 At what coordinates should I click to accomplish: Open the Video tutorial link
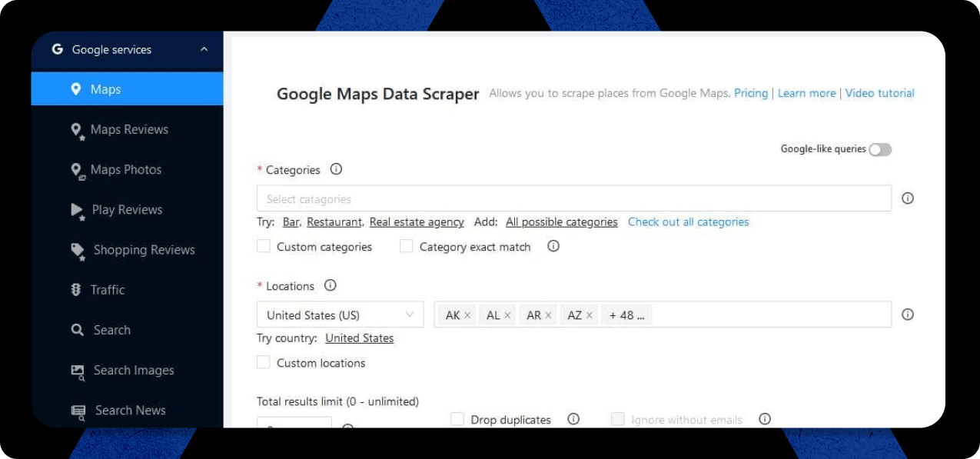[x=880, y=93]
